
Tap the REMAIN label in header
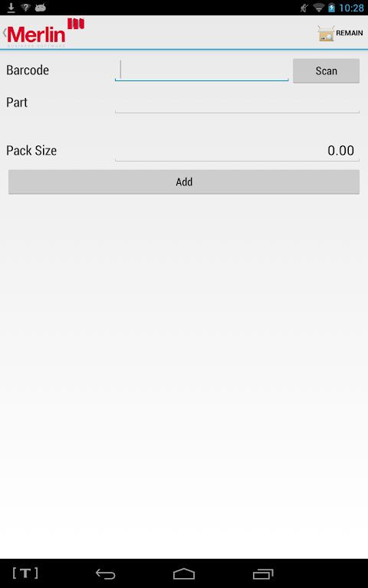point(350,33)
